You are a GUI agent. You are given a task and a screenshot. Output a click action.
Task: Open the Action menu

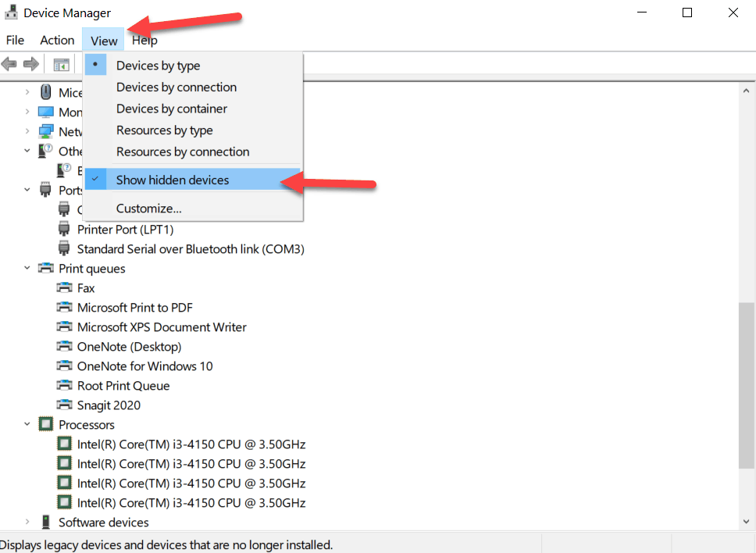click(57, 41)
